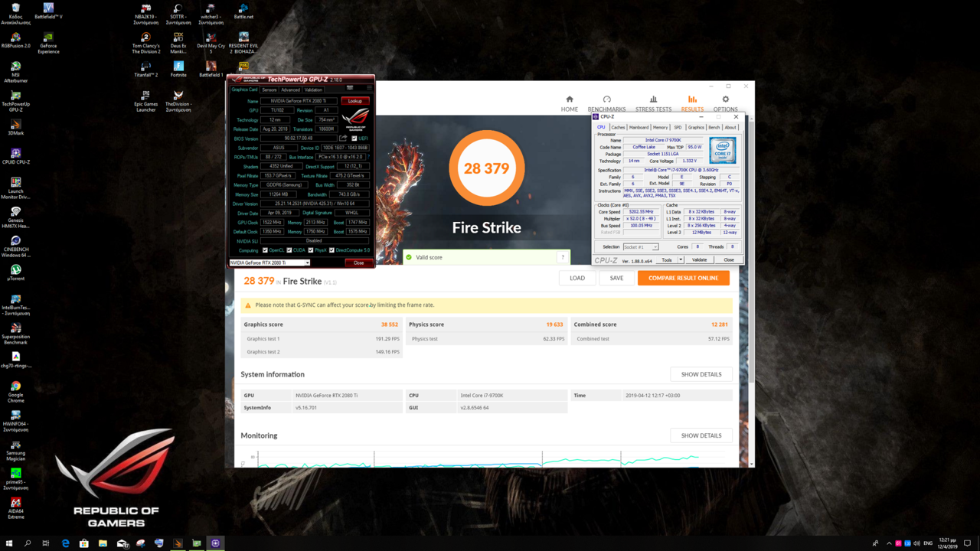Open Battle.net desktop shortcut
This screenshot has height=551, width=980.
[x=243, y=11]
